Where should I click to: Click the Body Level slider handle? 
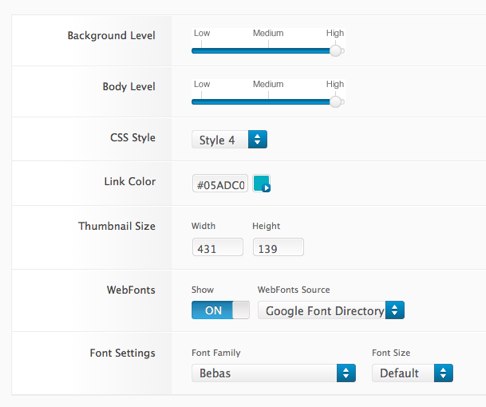click(x=337, y=102)
